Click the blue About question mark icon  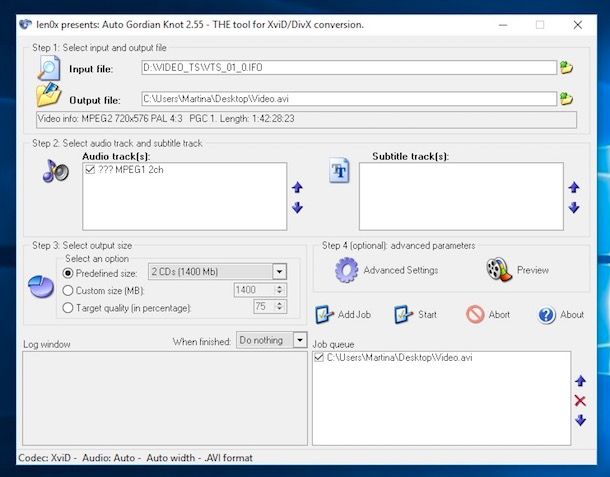[547, 315]
